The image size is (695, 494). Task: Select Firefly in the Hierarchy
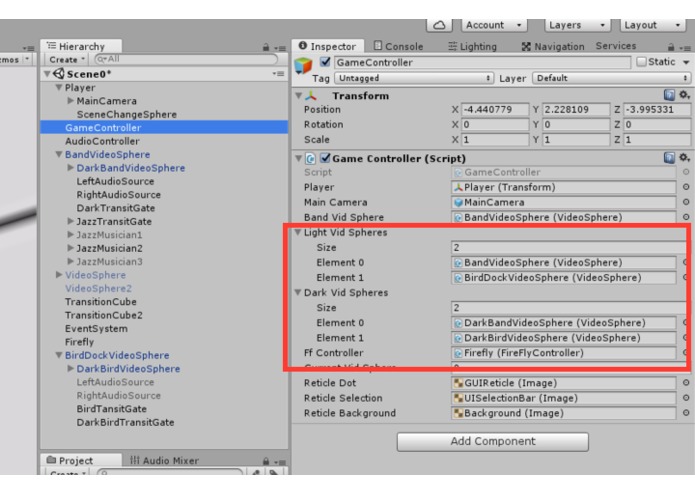click(x=79, y=342)
